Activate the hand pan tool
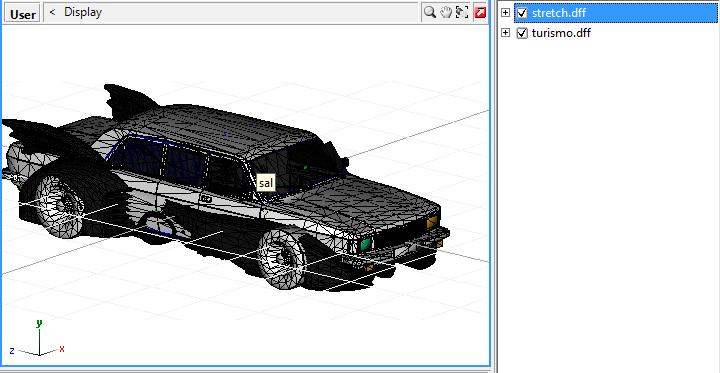 click(x=446, y=12)
